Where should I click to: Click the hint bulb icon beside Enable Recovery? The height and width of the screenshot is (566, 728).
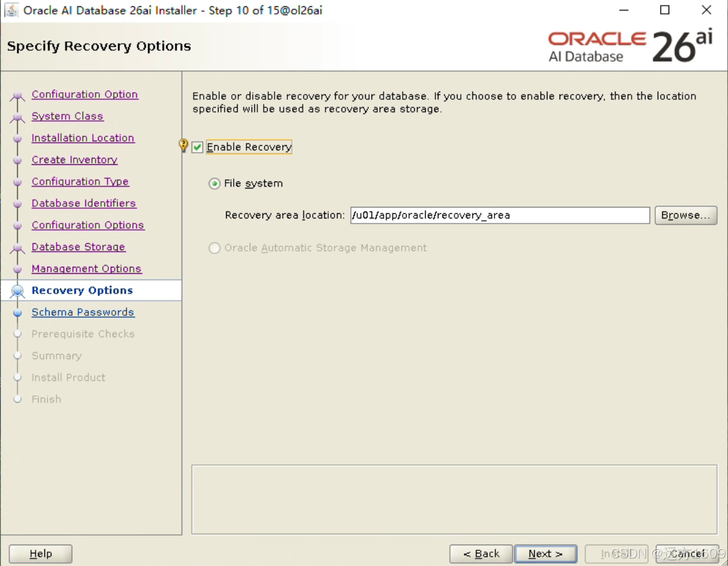point(183,145)
